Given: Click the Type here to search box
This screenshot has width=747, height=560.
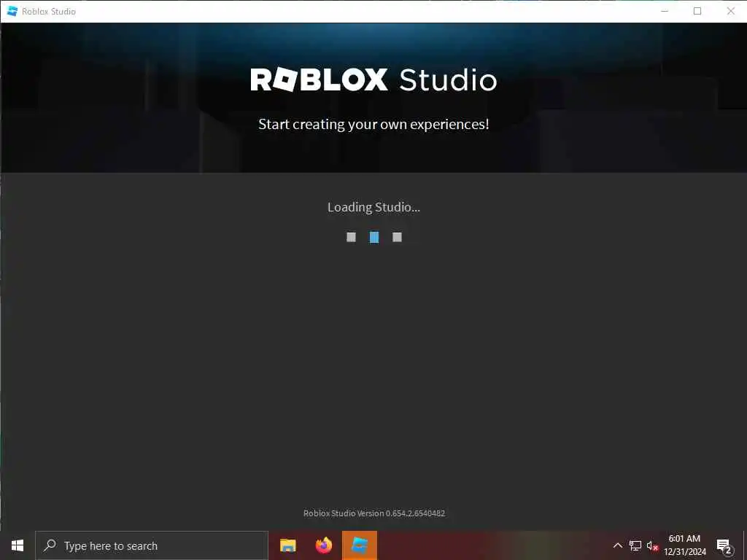Looking at the screenshot, I should [x=152, y=545].
